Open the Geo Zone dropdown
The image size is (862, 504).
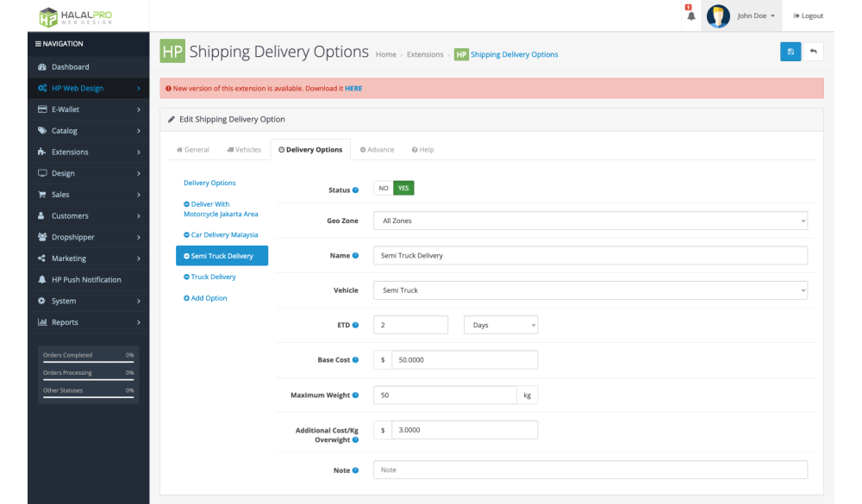point(590,221)
